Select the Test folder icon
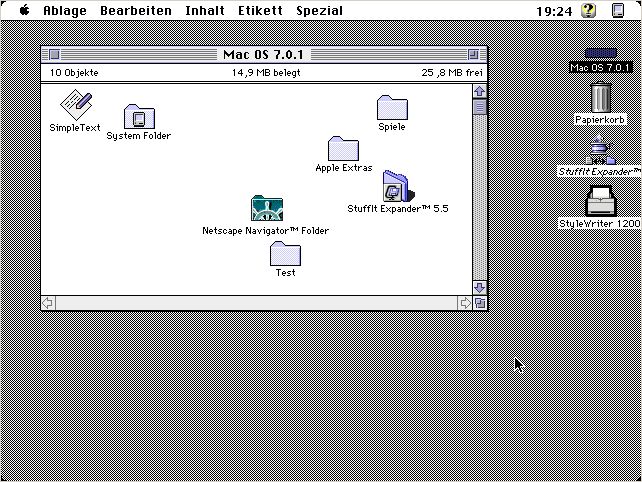This screenshot has height=482, width=642. [285, 253]
